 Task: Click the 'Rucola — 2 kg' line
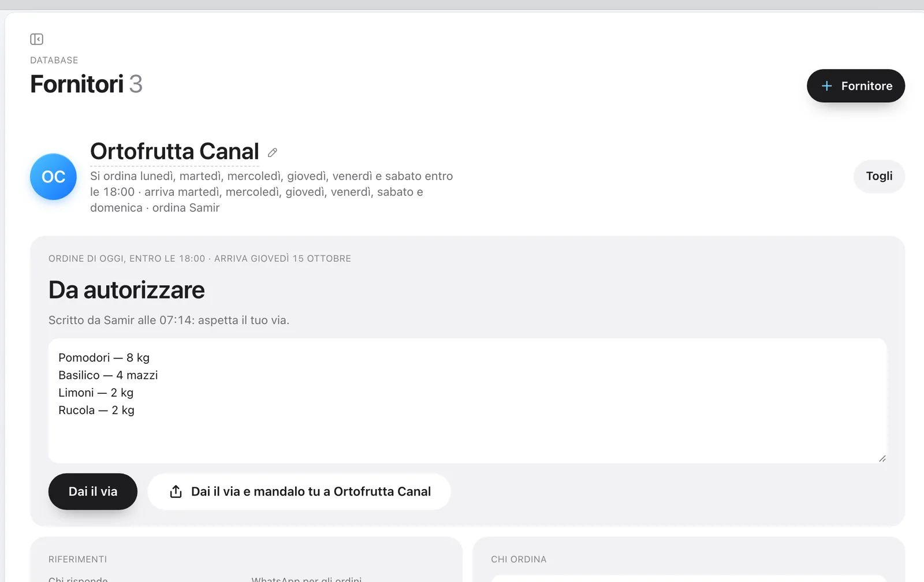[96, 410]
